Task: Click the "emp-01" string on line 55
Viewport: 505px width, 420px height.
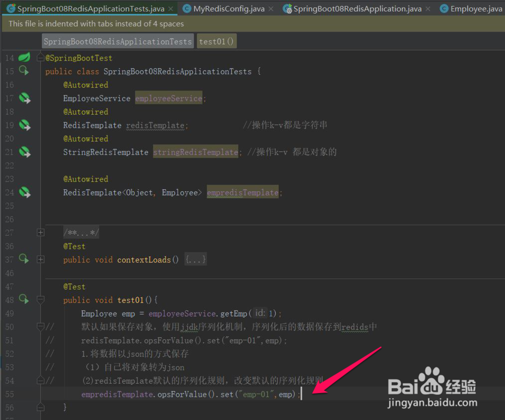Action: [257, 394]
